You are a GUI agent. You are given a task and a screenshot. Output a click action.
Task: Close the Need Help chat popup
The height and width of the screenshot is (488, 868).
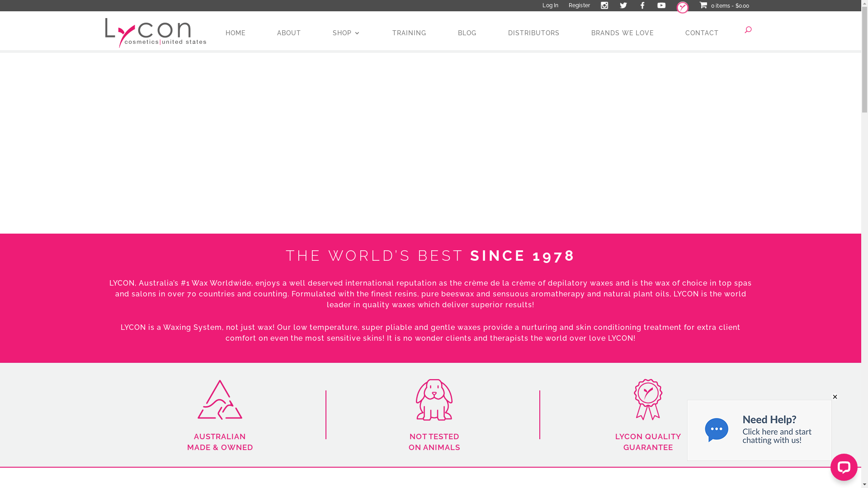pos(835,397)
